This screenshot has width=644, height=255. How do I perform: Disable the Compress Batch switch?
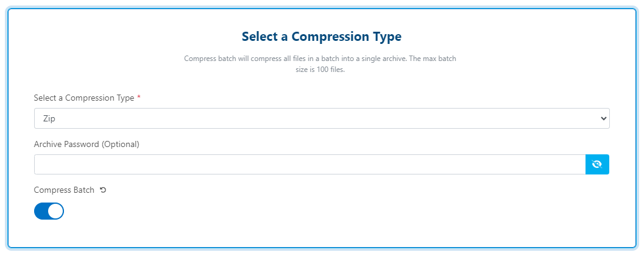coord(49,211)
